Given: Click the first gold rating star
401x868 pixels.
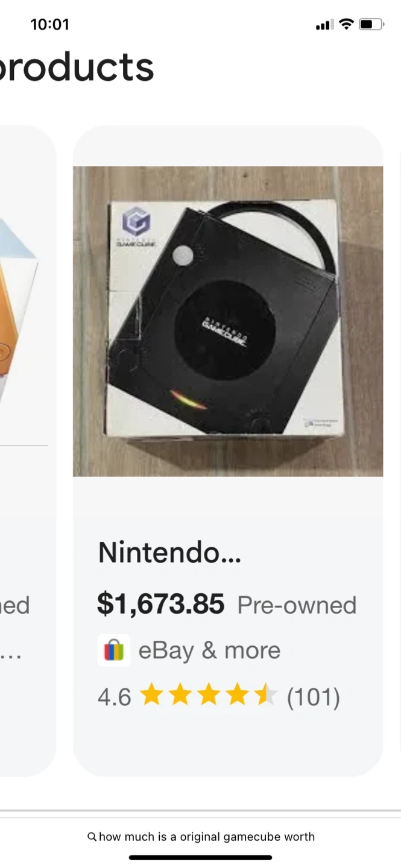Looking at the screenshot, I should click(x=151, y=696).
